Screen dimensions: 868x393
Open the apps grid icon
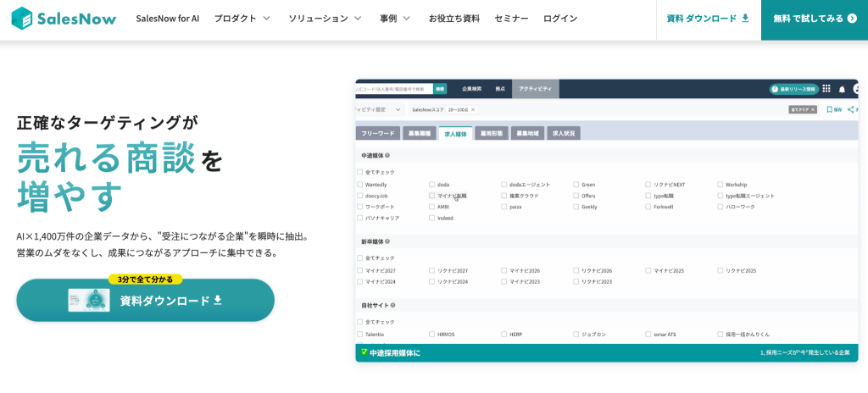point(826,89)
